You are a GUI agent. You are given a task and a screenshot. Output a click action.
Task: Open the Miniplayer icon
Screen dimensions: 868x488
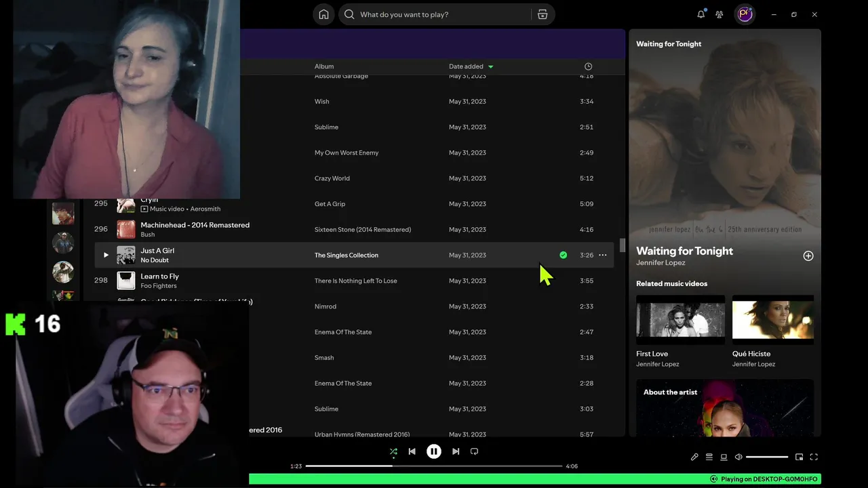(x=799, y=457)
